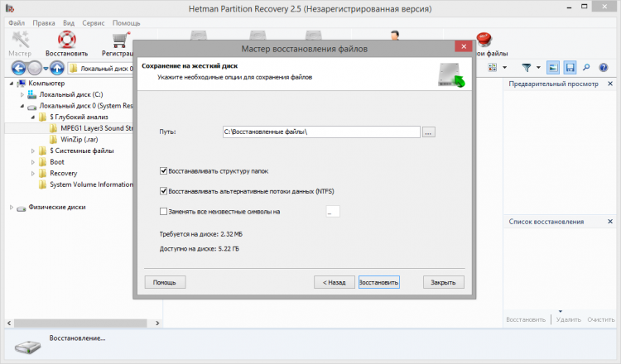Click Восстановить in recovery list panel

(x=526, y=319)
